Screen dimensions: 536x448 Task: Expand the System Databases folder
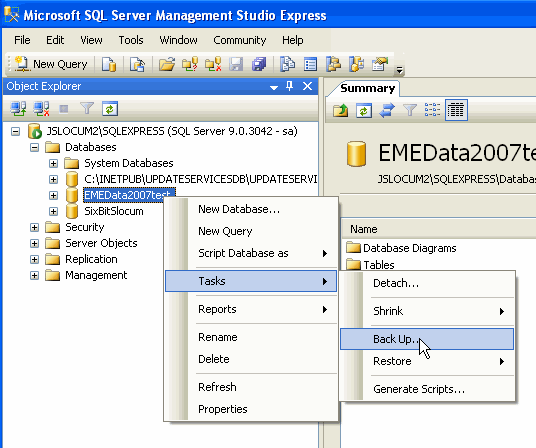pos(53,163)
